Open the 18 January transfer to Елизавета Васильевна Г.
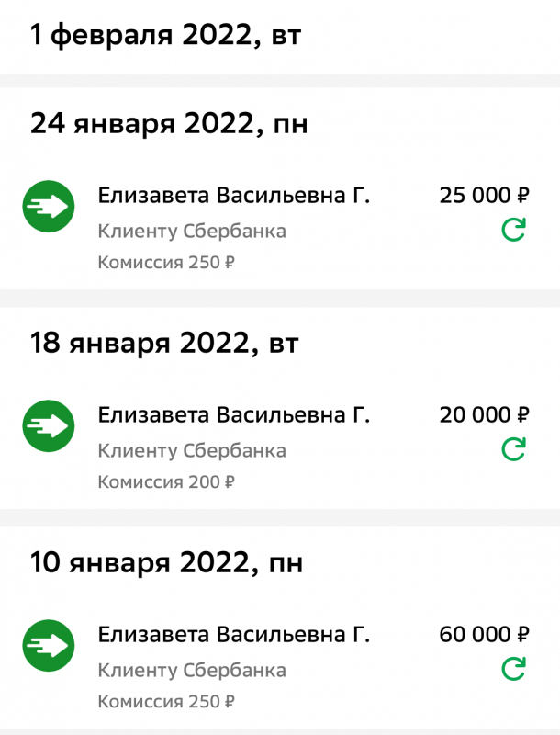This screenshot has width=560, height=735. [234, 415]
